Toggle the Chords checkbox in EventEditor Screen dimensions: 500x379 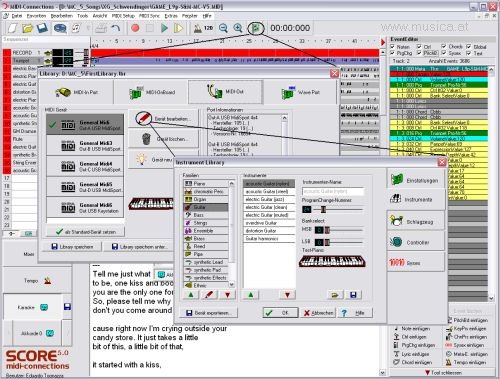(444, 46)
